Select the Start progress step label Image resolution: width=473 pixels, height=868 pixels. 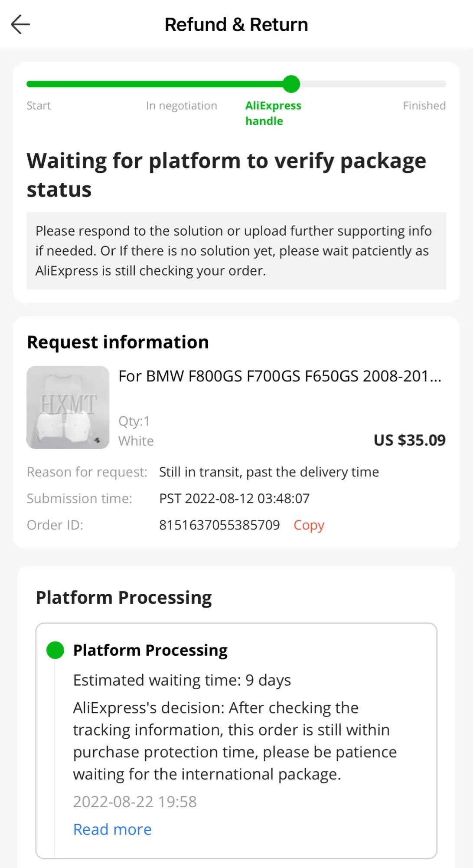click(x=39, y=105)
